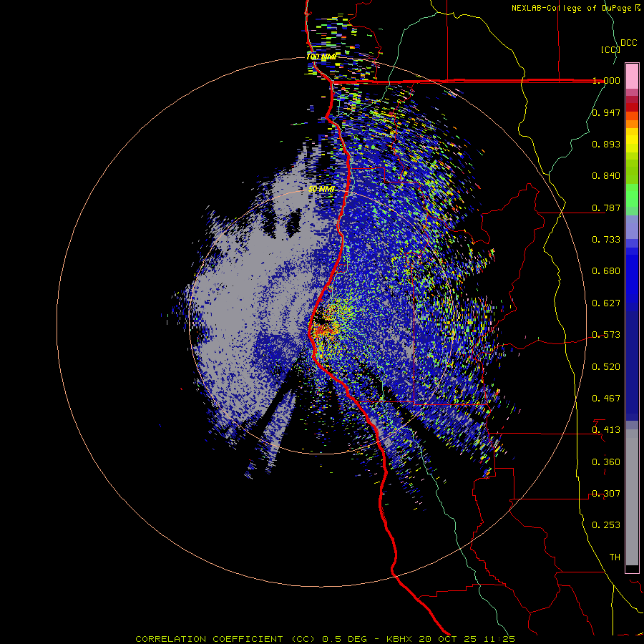Click the KBHX station ID in caption

click(x=401, y=639)
